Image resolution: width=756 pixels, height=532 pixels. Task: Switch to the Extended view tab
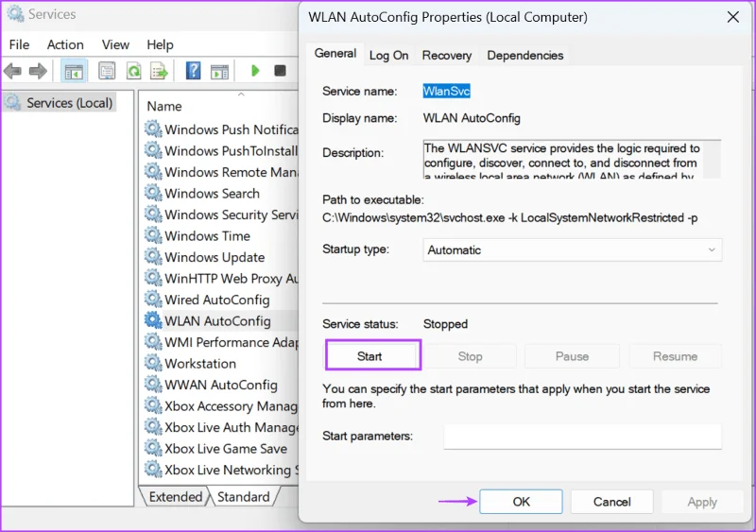click(176, 497)
